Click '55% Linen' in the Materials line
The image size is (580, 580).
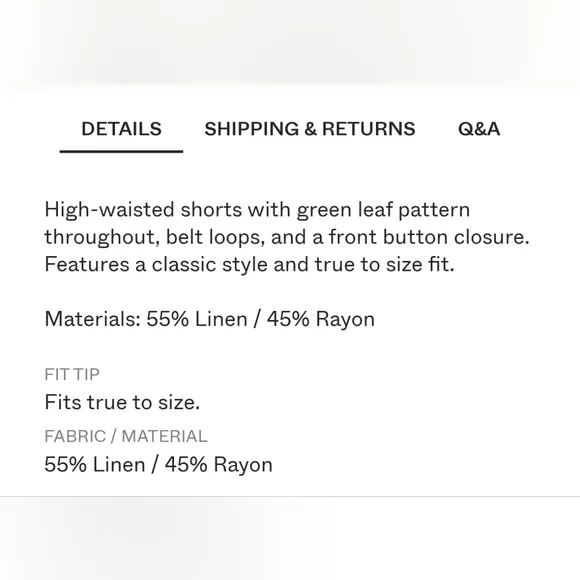(x=197, y=319)
